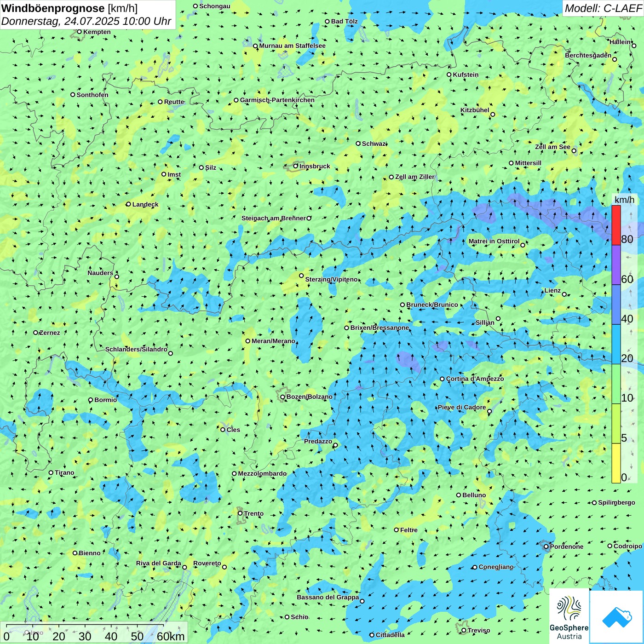Click the Trento city marker
644x644 pixels.
point(240,513)
